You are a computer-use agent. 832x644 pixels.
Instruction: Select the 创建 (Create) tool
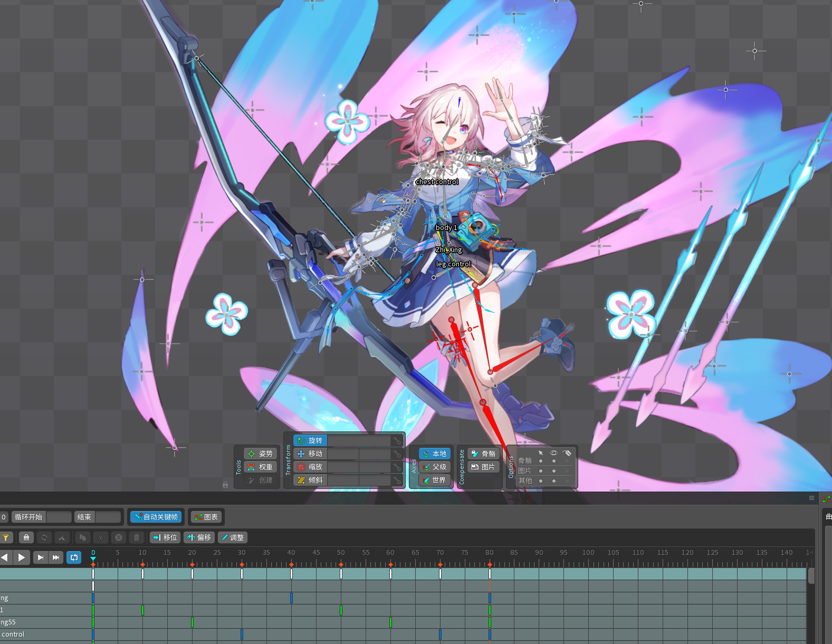pyautogui.click(x=261, y=480)
